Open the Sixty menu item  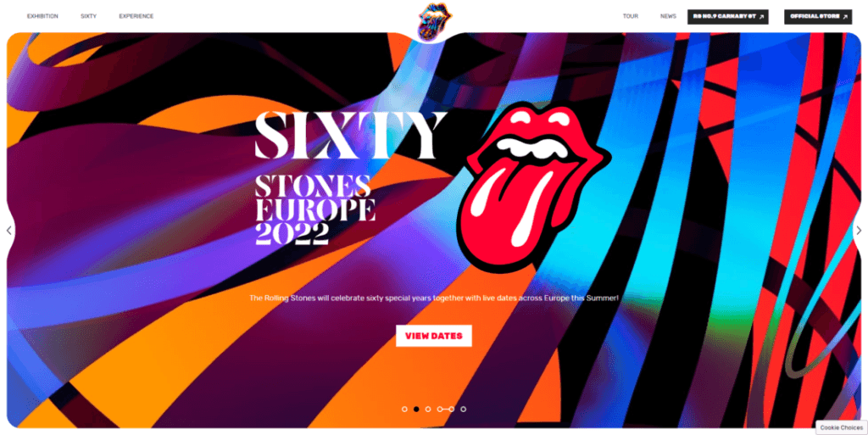pos(88,16)
